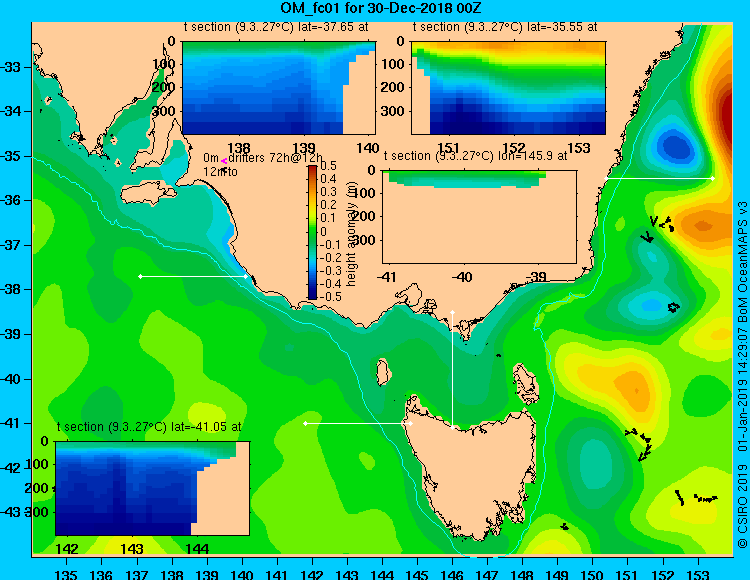
Task: Click the magenta drifter arrow marker
Action: pyautogui.click(x=224, y=161)
